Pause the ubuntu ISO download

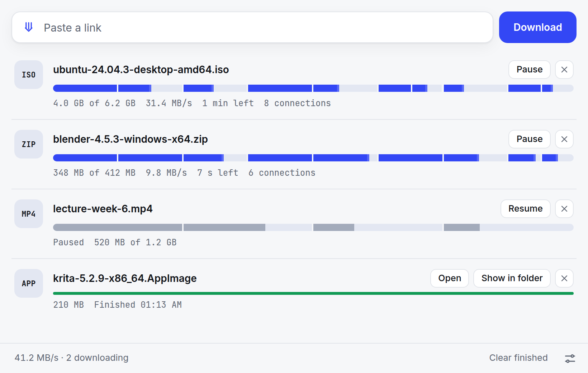pyautogui.click(x=530, y=70)
